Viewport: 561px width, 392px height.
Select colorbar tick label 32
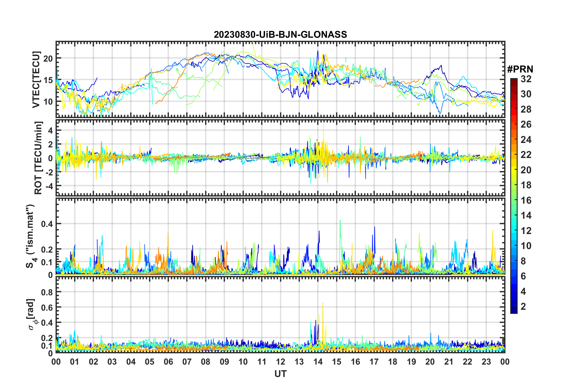pyautogui.click(x=526, y=79)
